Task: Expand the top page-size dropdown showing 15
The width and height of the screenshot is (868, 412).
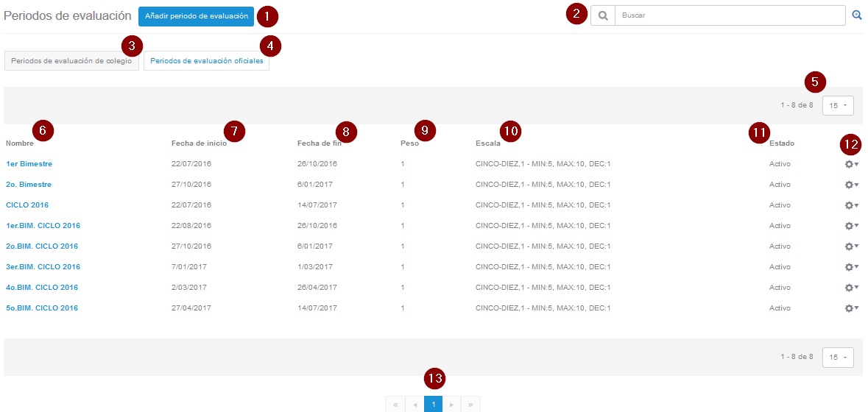Action: tap(838, 106)
